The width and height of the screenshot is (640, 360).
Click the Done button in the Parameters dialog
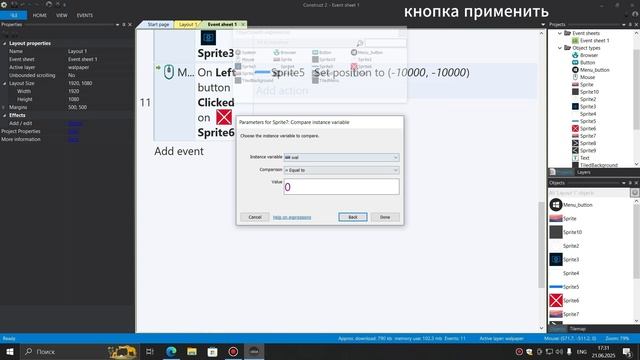[x=385, y=217]
